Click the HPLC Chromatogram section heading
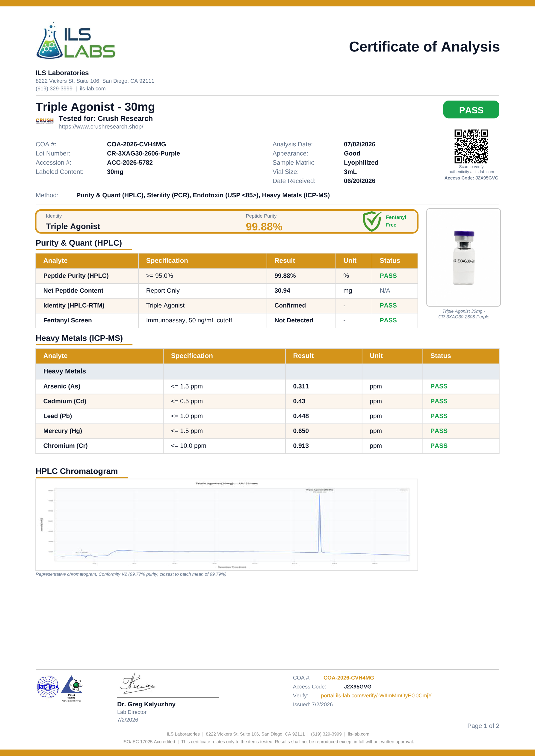Image resolution: width=535 pixels, height=756 pixels. [x=76, y=471]
